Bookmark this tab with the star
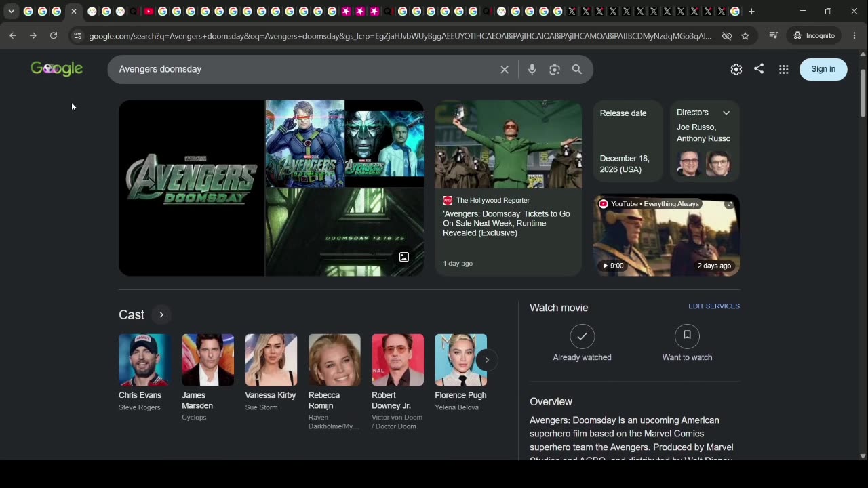868x488 pixels. (745, 35)
